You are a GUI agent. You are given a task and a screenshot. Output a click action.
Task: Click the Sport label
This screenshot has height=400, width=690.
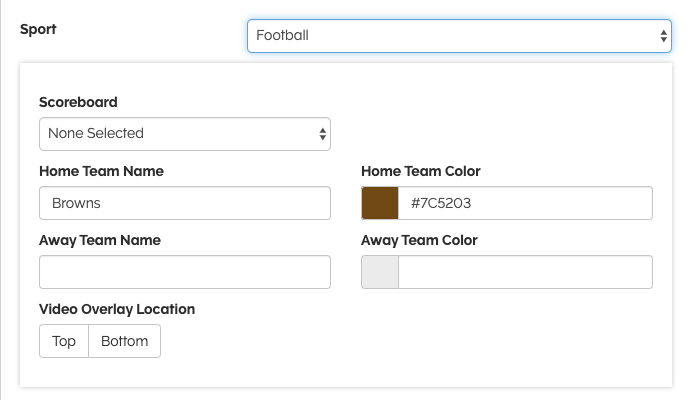click(x=38, y=29)
